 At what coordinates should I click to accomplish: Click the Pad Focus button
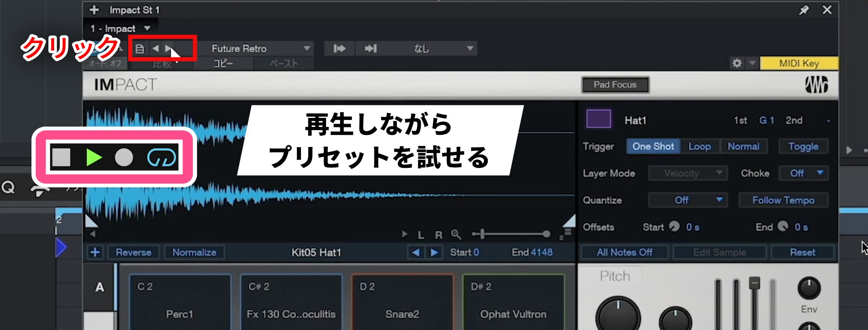pos(615,85)
